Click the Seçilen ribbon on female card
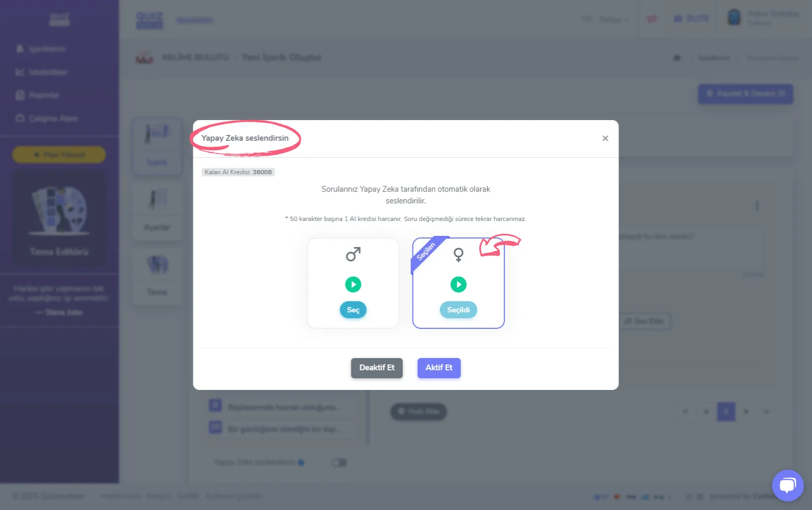The image size is (812, 510). (x=426, y=252)
